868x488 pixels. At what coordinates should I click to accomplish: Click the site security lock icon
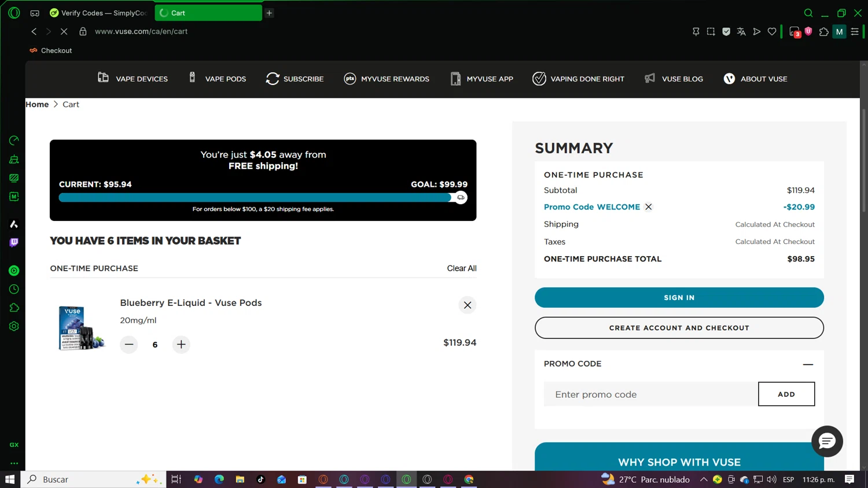(x=83, y=31)
